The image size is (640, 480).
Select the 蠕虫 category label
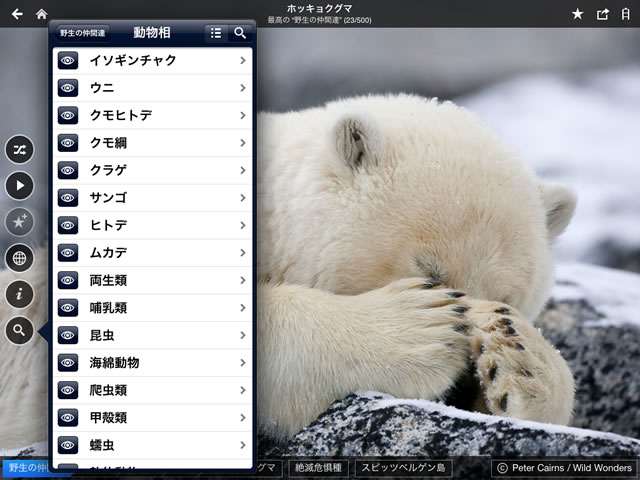point(102,445)
